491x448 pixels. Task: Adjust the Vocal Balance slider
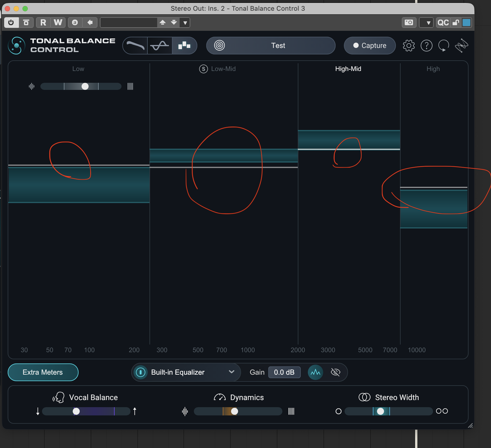pos(86,411)
